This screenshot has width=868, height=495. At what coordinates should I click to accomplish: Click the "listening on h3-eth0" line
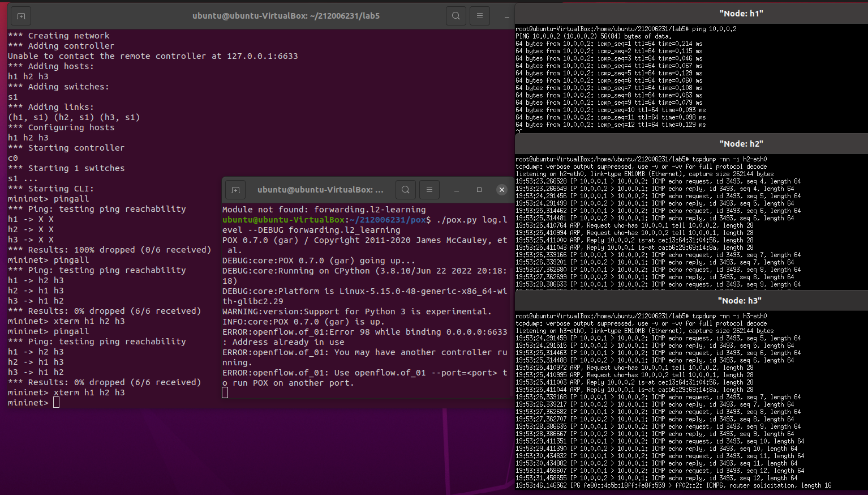(644, 331)
